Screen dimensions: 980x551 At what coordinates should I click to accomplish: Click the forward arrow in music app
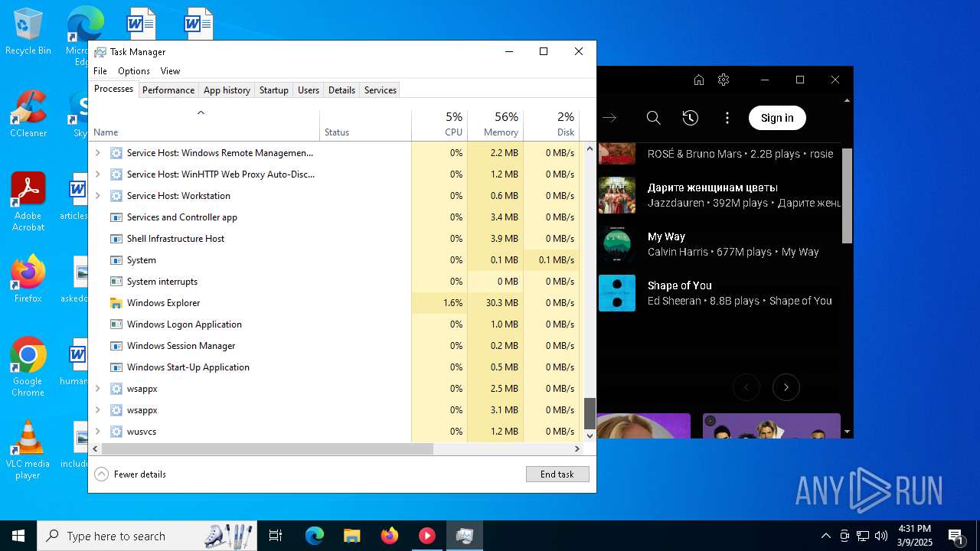(x=609, y=118)
